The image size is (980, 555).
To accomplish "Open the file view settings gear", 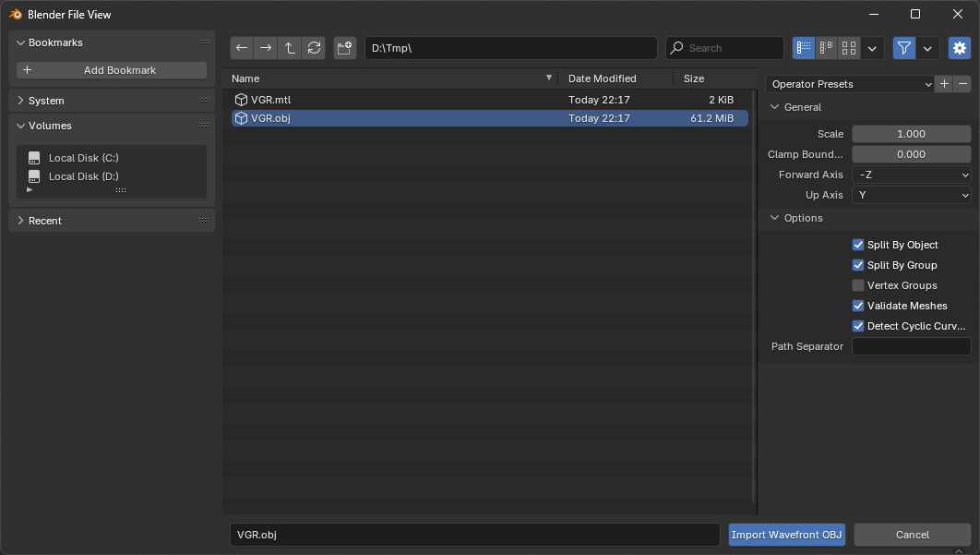I will (959, 47).
